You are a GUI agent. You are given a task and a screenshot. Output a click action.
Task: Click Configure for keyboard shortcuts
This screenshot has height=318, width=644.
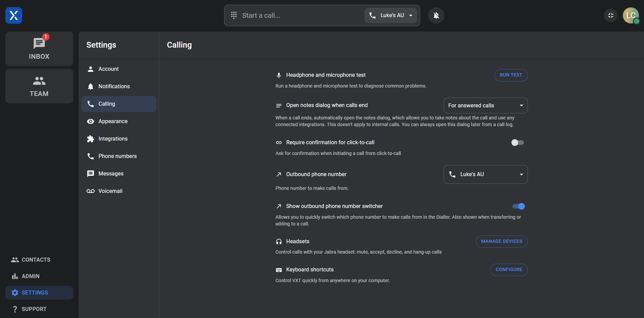[509, 270]
